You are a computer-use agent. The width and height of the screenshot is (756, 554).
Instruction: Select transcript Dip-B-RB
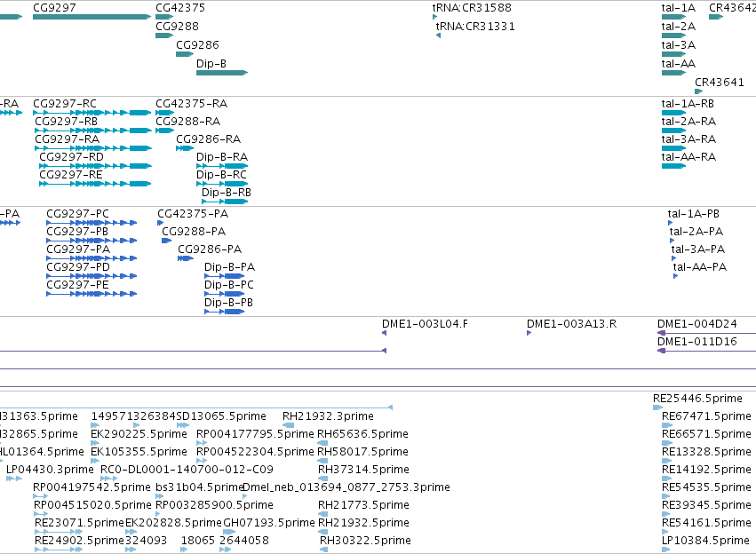pos(225,202)
